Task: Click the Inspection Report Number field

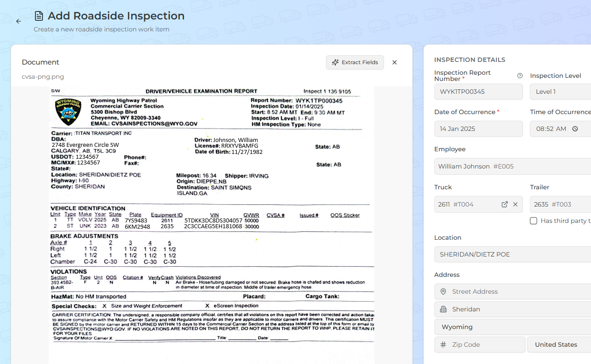Action: [x=478, y=92]
